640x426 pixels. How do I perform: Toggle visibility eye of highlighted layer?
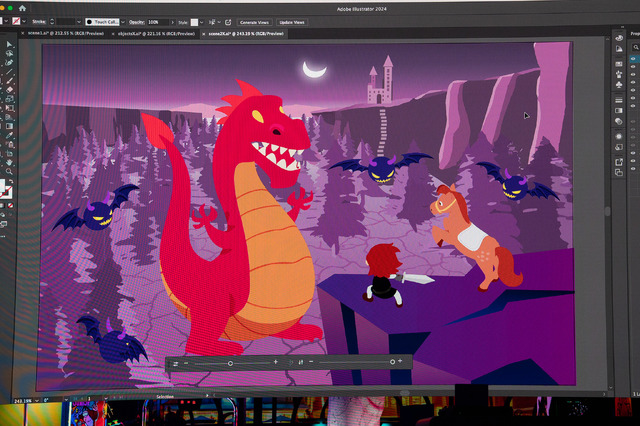click(633, 59)
